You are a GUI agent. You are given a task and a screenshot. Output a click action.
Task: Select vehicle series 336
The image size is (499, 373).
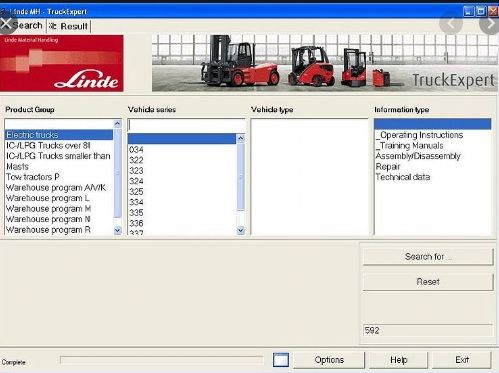tap(182, 223)
